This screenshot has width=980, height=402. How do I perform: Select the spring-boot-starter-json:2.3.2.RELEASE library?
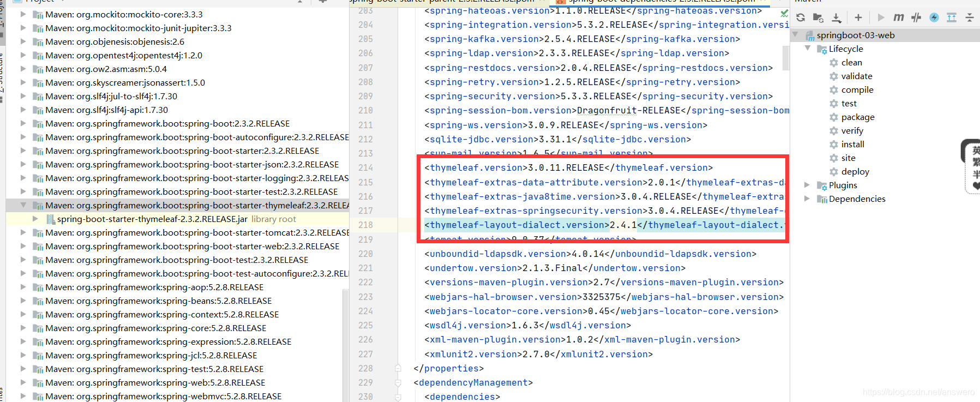(192, 165)
